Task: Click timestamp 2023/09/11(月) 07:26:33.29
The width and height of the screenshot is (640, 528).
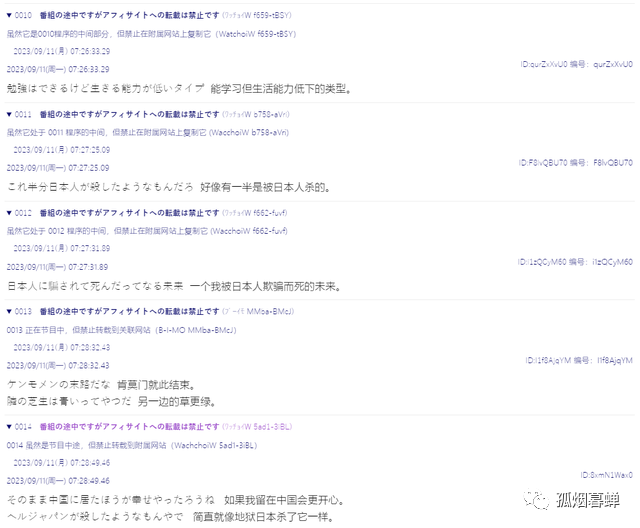Action: [62, 51]
